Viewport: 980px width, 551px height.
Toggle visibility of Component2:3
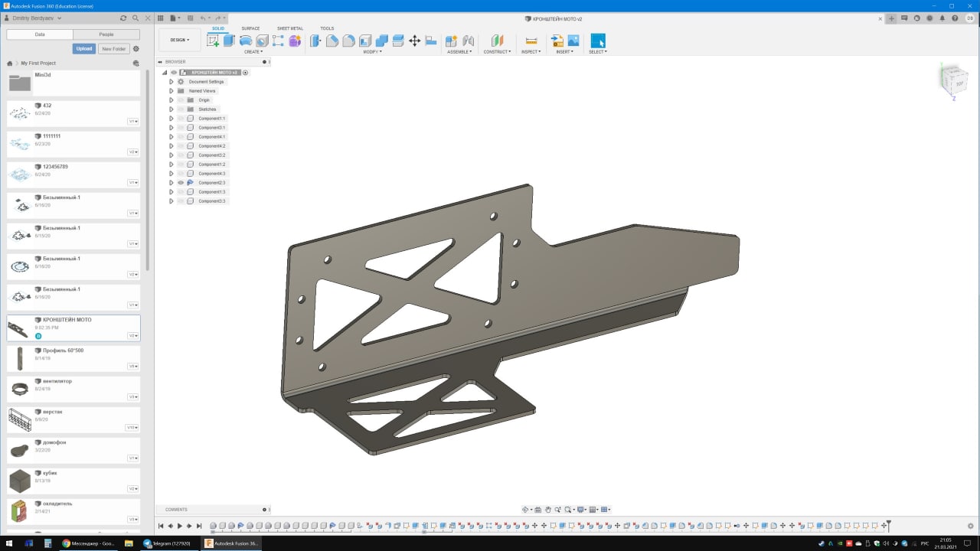click(x=181, y=183)
